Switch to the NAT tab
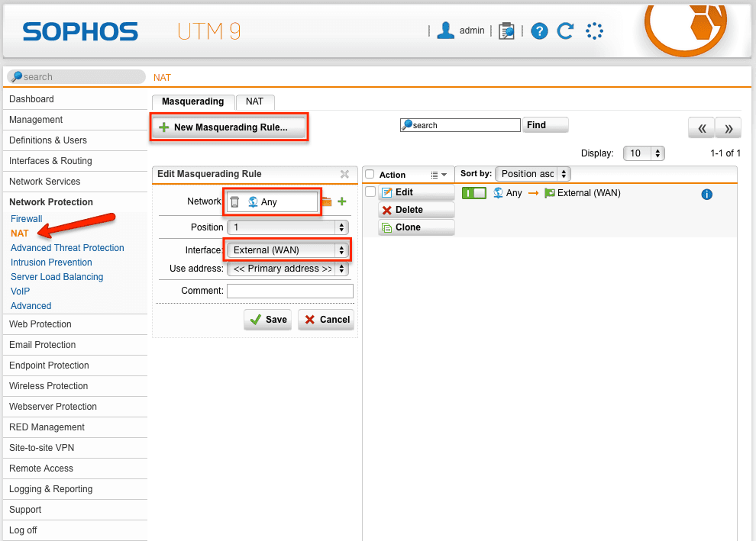The image size is (756, 541). (x=254, y=101)
